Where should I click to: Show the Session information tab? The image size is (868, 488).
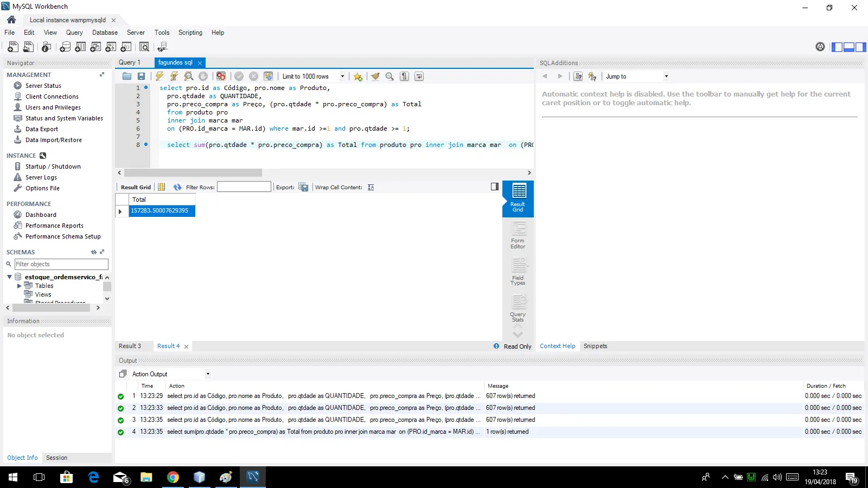point(56,458)
